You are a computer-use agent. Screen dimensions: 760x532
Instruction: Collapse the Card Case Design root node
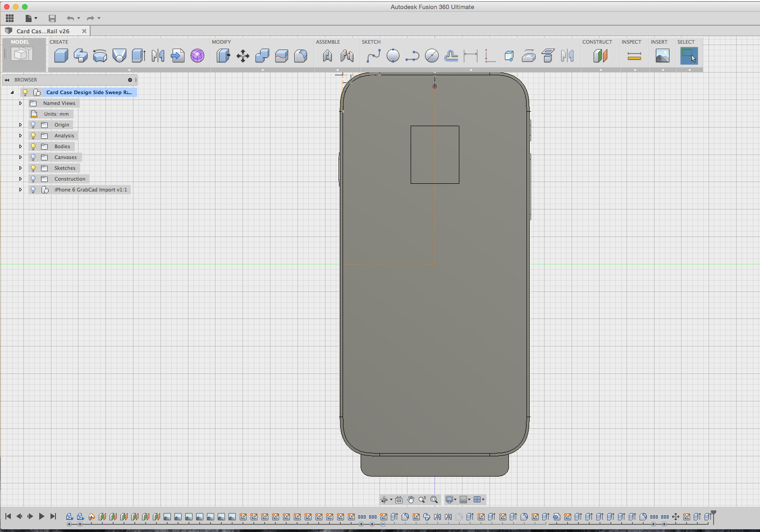coord(12,92)
